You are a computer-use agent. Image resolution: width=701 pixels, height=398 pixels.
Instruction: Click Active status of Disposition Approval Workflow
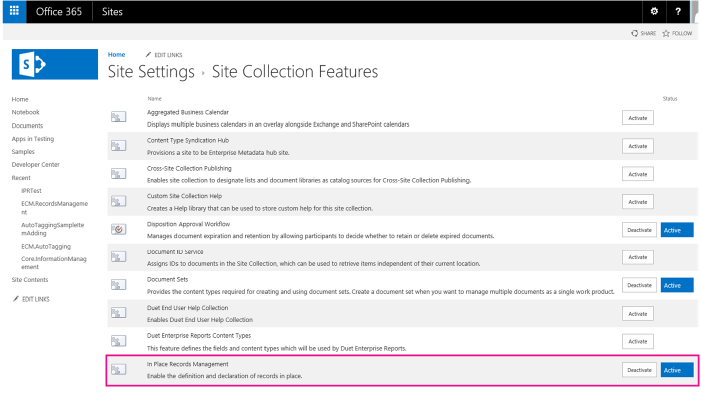pyautogui.click(x=677, y=230)
